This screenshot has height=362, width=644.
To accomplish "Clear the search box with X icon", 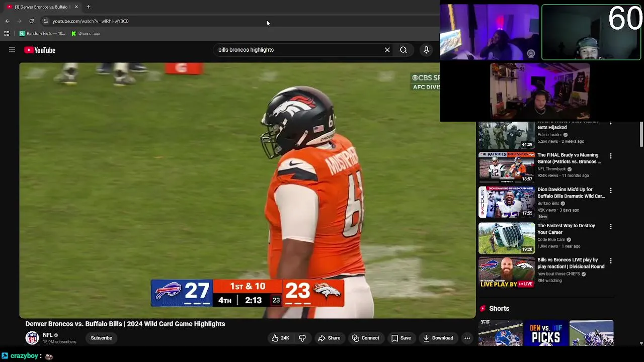I will point(387,50).
